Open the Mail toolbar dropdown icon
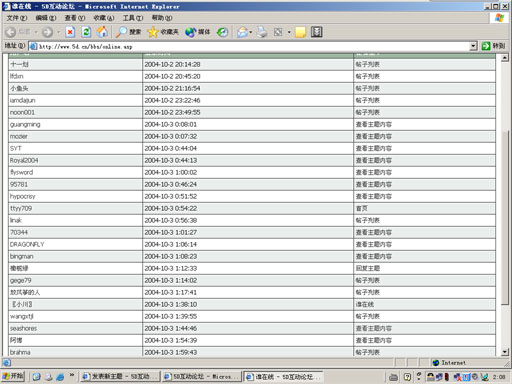 click(244, 32)
